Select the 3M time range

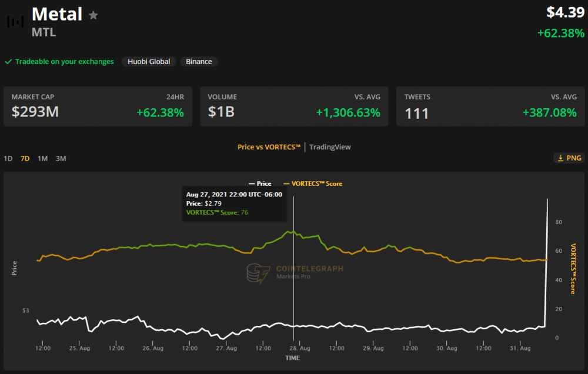tap(61, 159)
